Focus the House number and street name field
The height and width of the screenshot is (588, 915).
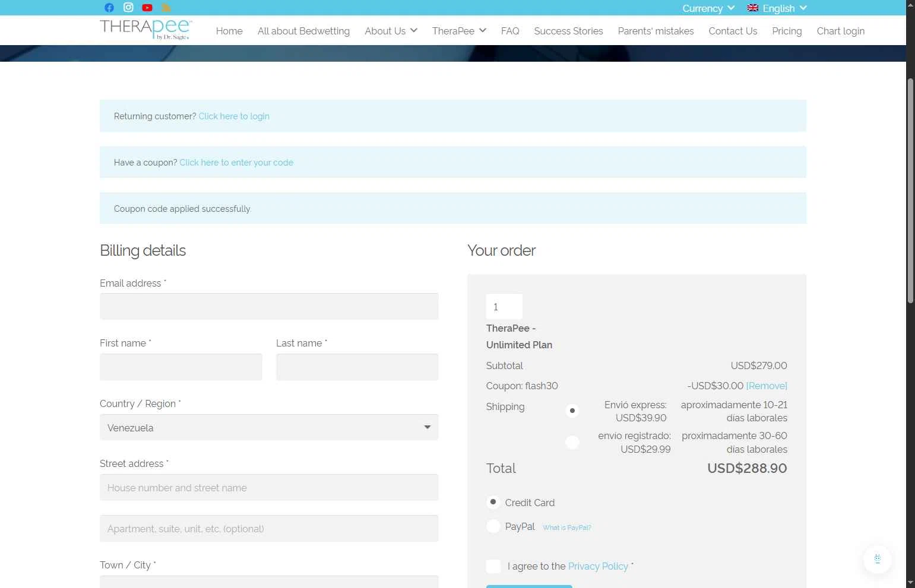pos(269,487)
